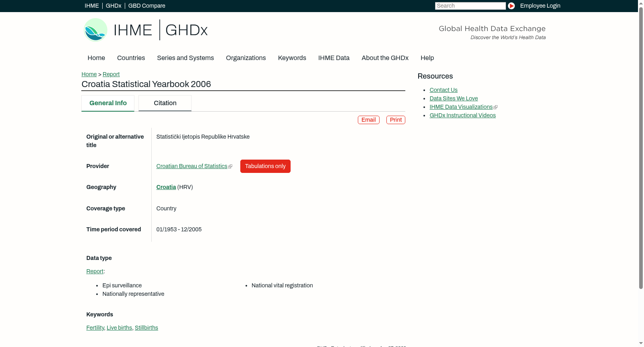Click the GHDx wordmark in the header
This screenshot has width=644, height=347.
pyautogui.click(x=186, y=30)
